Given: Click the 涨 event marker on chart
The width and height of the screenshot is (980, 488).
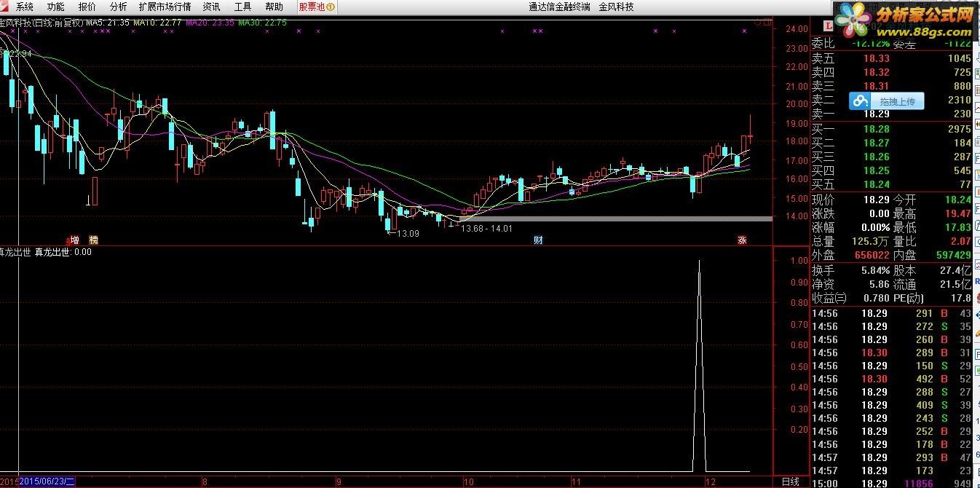Looking at the screenshot, I should (x=742, y=240).
